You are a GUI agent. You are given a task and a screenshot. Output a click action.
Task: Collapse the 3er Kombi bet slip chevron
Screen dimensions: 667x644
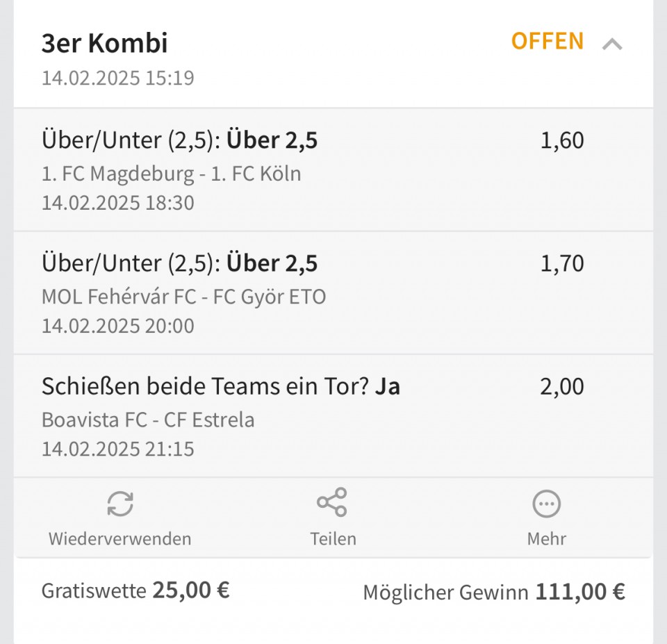[611, 44]
